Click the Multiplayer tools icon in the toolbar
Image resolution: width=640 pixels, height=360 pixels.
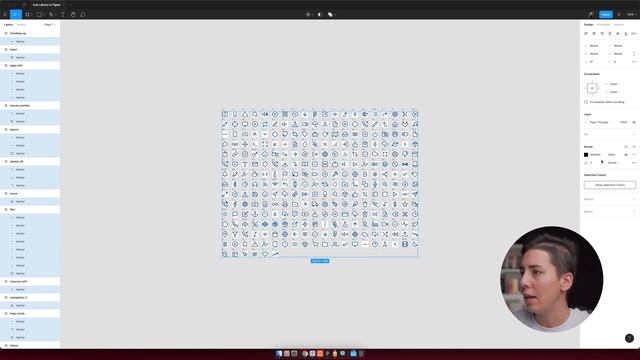pos(591,14)
